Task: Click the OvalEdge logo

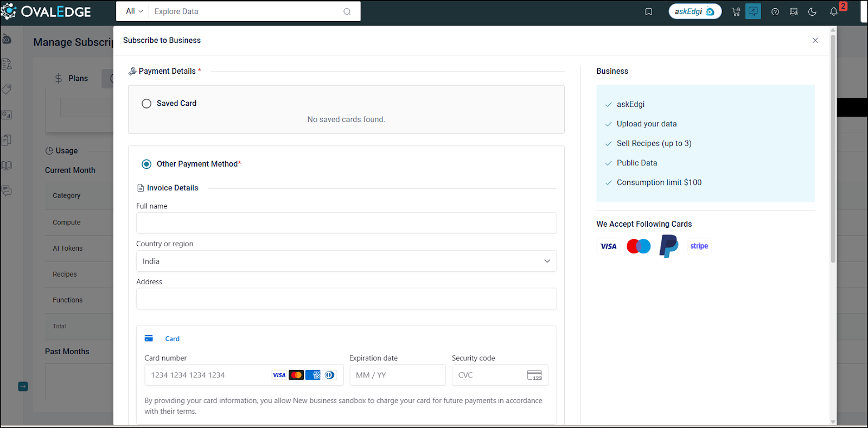Action: (46, 11)
